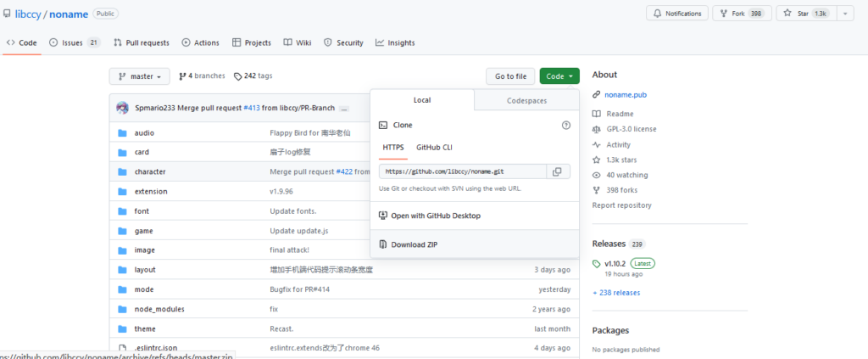Collapse the green Code dropdown button
Viewport: 868px width, 359px height.
click(x=559, y=76)
